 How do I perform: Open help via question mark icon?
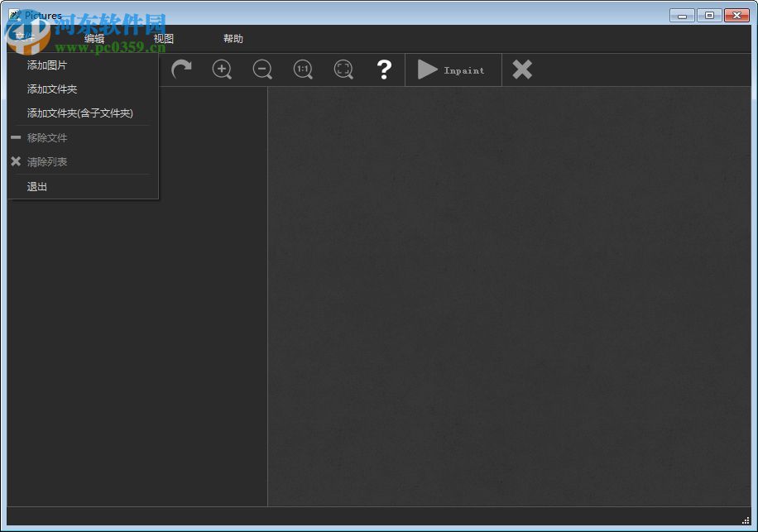[384, 69]
